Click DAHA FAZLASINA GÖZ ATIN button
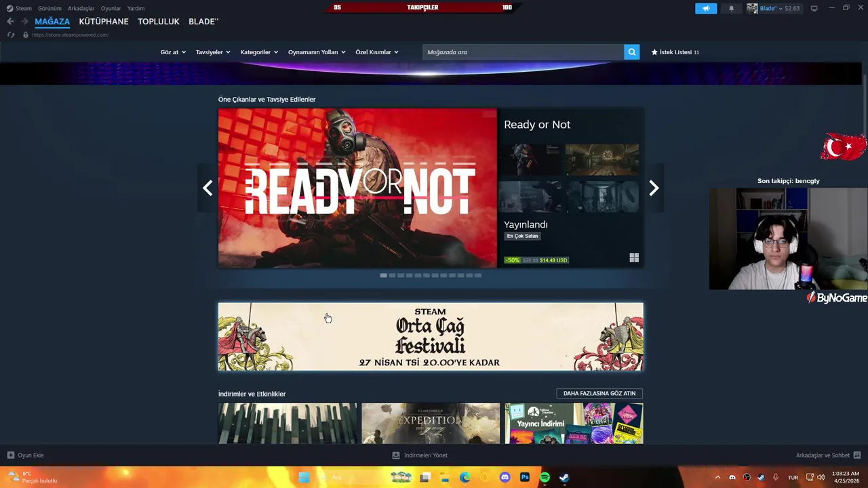This screenshot has width=868, height=488. (599, 393)
